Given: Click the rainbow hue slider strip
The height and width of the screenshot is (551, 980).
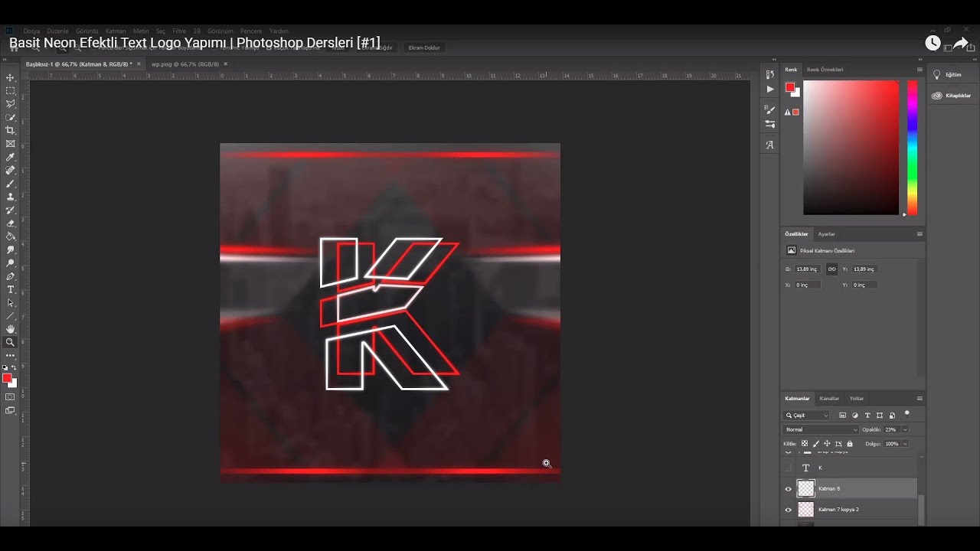Looking at the screenshot, I should (x=912, y=147).
